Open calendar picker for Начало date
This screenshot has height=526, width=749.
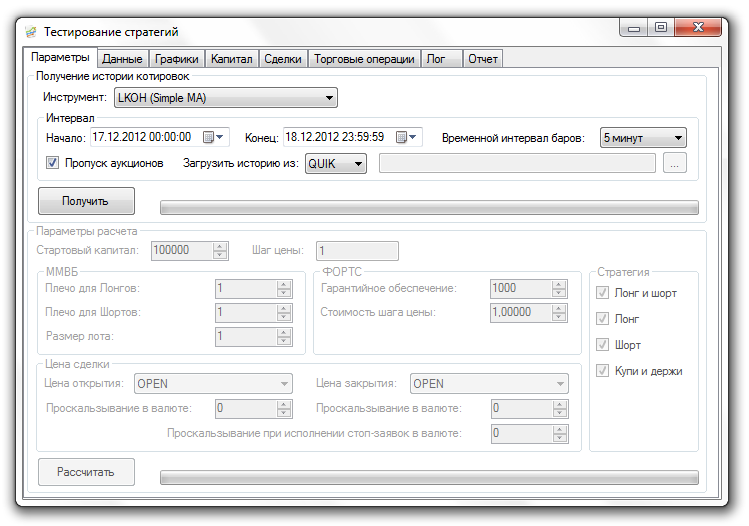pos(215,137)
